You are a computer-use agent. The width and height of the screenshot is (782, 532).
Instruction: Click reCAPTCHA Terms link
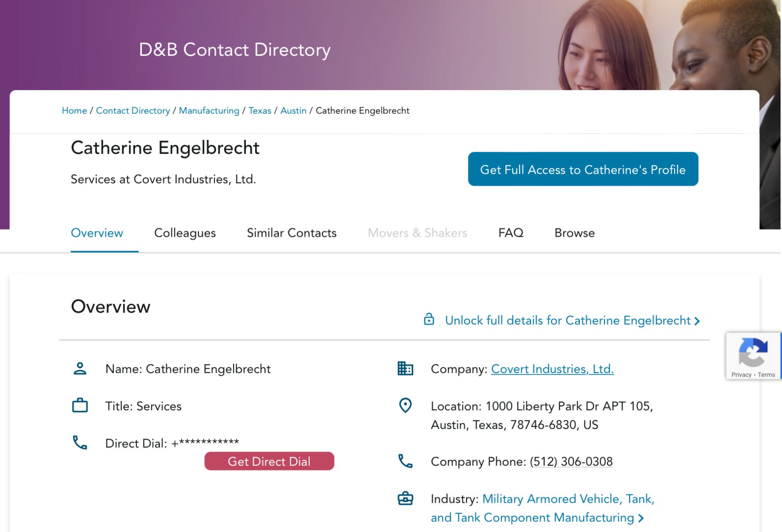pyautogui.click(x=766, y=375)
